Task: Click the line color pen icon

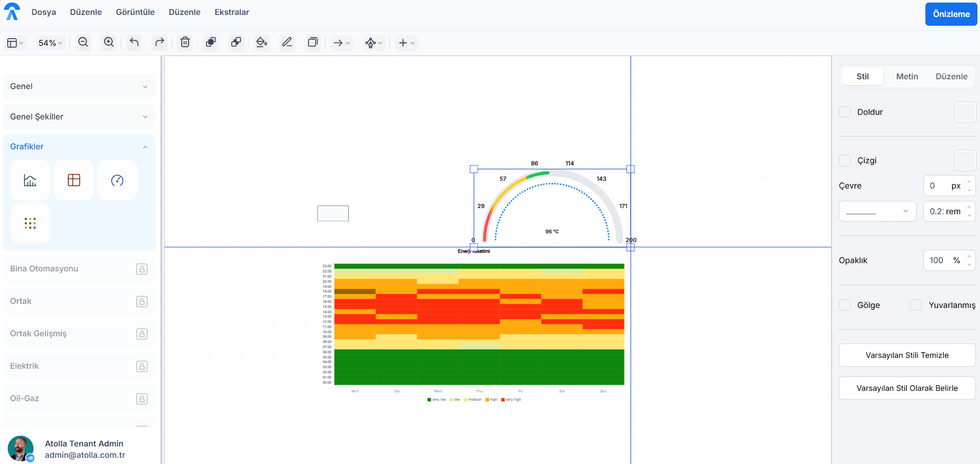Action: coord(287,42)
